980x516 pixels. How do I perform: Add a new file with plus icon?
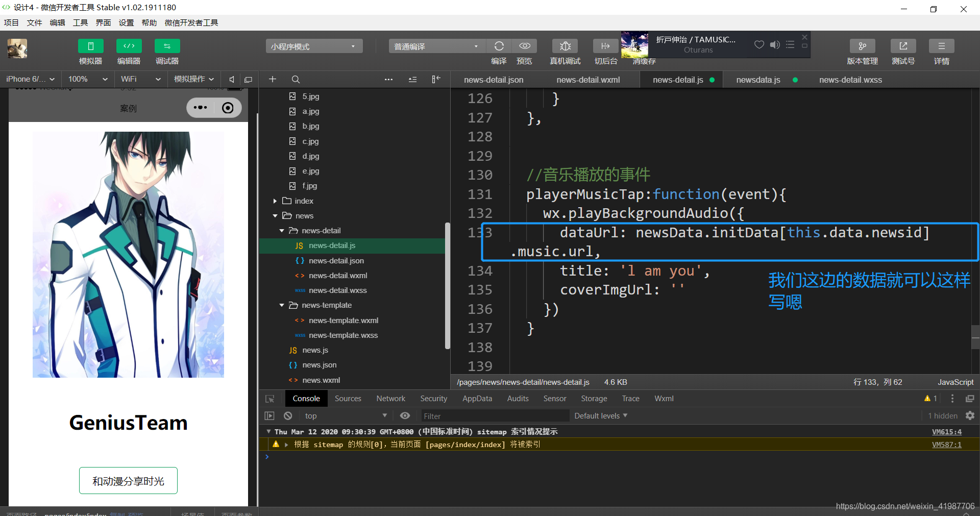pos(272,79)
